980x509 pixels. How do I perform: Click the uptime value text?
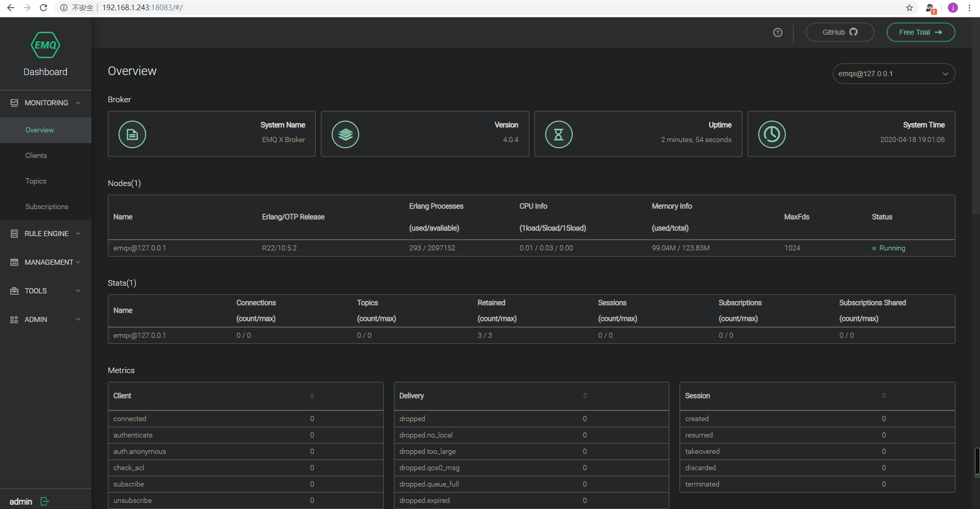(696, 140)
